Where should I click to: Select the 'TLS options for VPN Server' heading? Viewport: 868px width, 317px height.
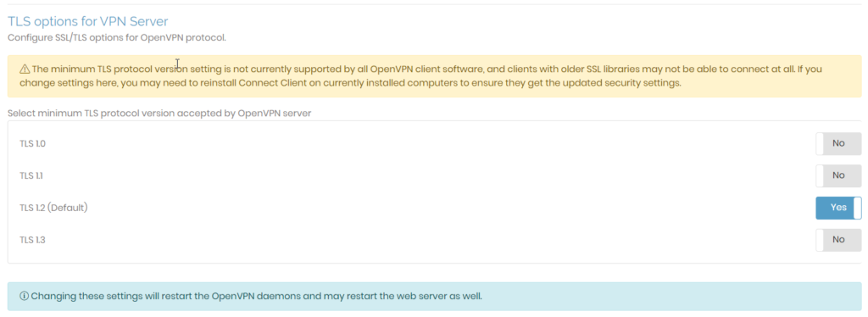pos(87,21)
